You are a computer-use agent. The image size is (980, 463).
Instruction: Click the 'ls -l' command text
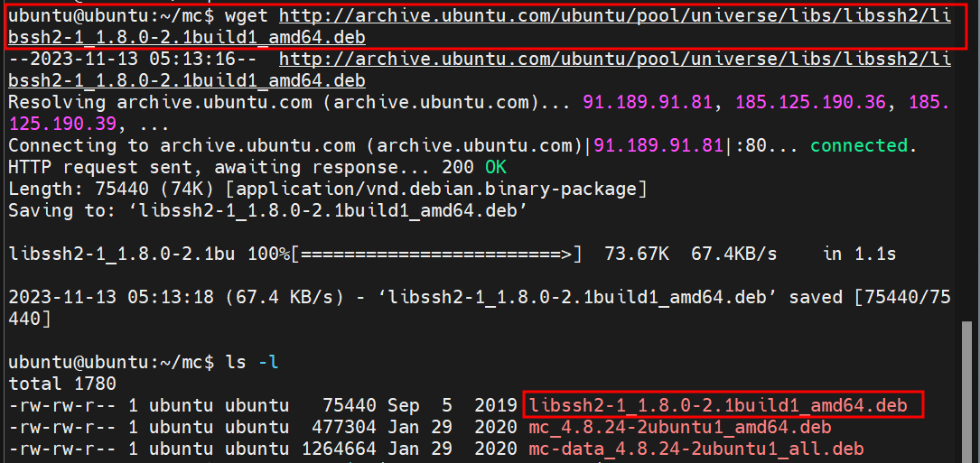(250, 362)
